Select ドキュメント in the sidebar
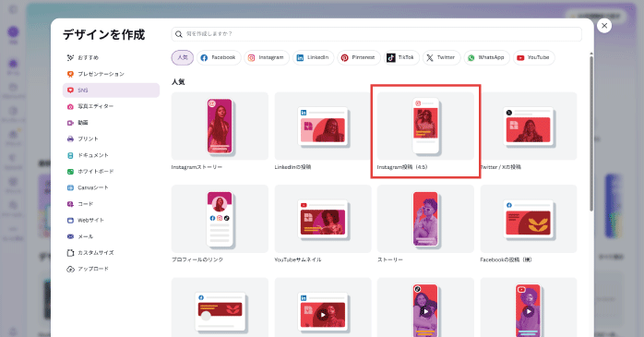The width and height of the screenshot is (644, 337). (x=111, y=155)
